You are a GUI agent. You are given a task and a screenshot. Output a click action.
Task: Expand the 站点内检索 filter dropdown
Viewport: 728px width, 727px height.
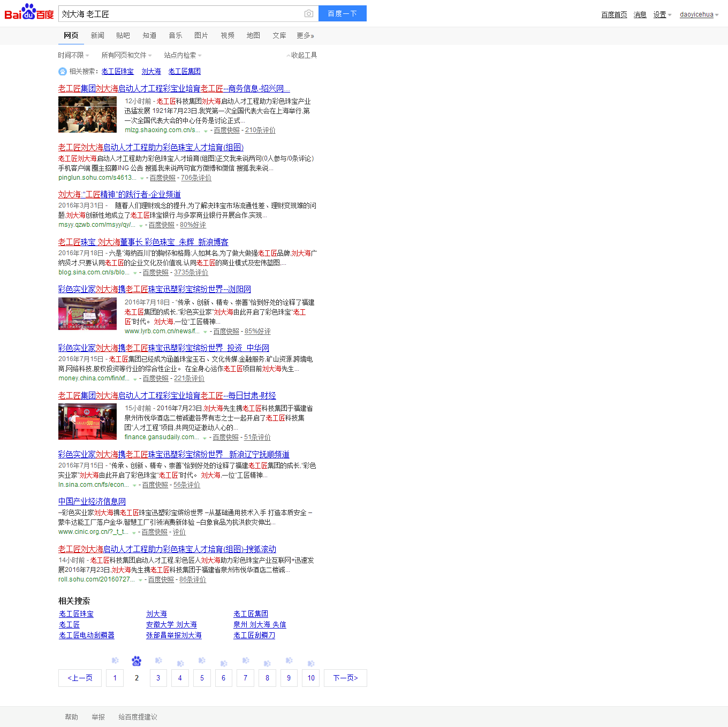click(x=183, y=55)
